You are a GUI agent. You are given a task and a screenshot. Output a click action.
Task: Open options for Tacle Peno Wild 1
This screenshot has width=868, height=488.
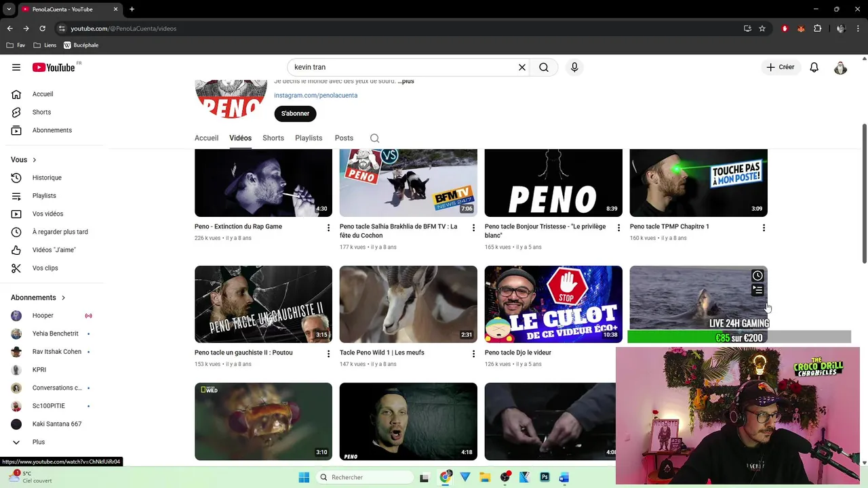(473, 354)
